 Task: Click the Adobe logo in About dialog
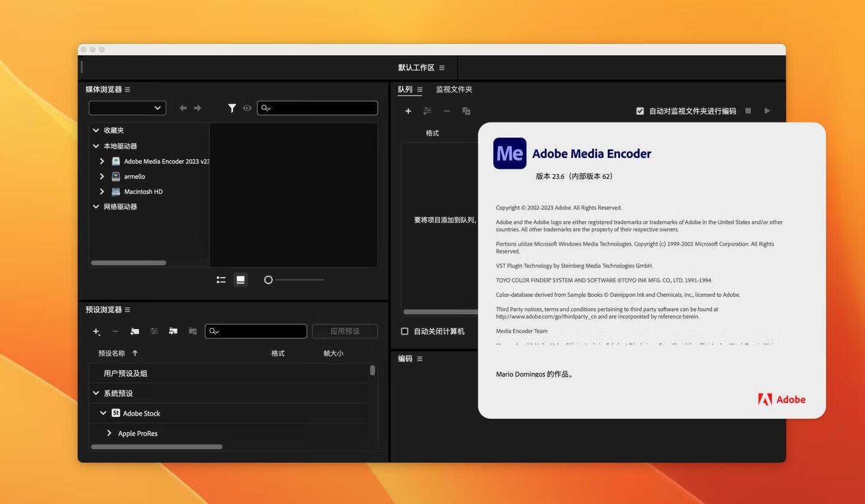click(782, 399)
